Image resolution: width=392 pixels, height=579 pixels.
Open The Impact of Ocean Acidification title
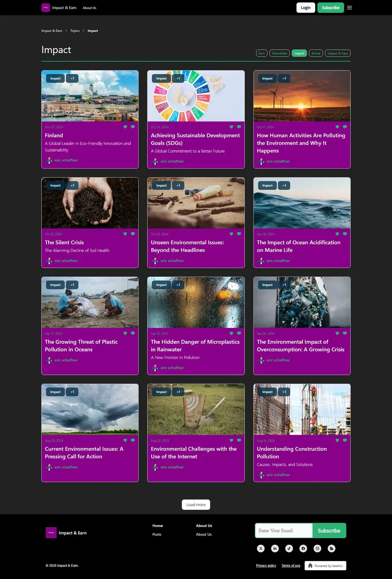pyautogui.click(x=299, y=246)
